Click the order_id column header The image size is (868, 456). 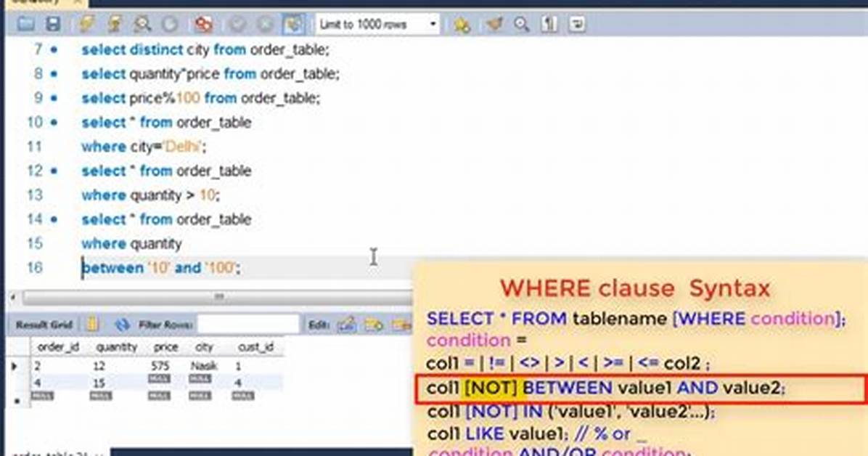[57, 347]
